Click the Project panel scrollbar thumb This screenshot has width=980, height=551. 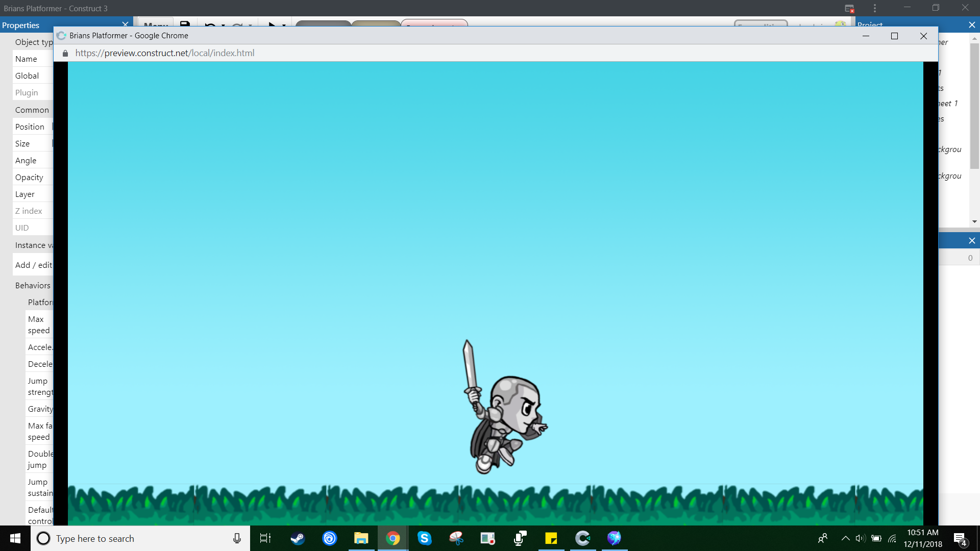tap(974, 106)
